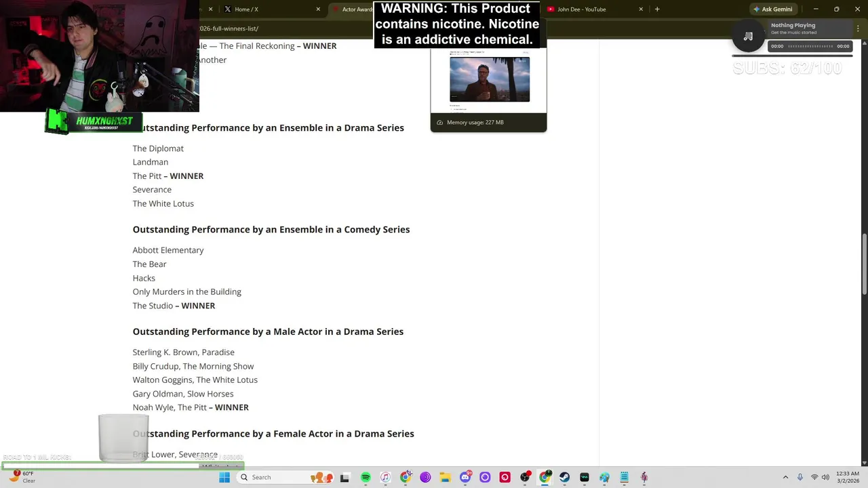Click The Diplomat nominee text

click(158, 148)
